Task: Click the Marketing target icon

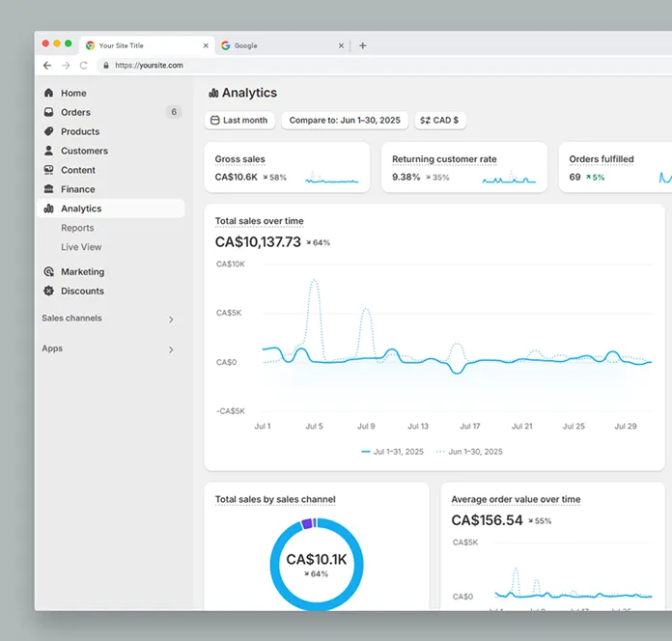Action: point(49,272)
